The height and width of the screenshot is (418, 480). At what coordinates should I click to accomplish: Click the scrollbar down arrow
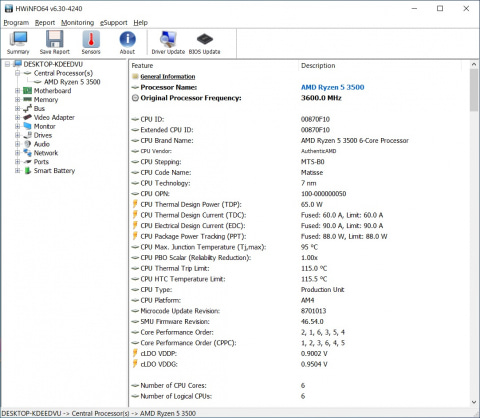(x=474, y=402)
